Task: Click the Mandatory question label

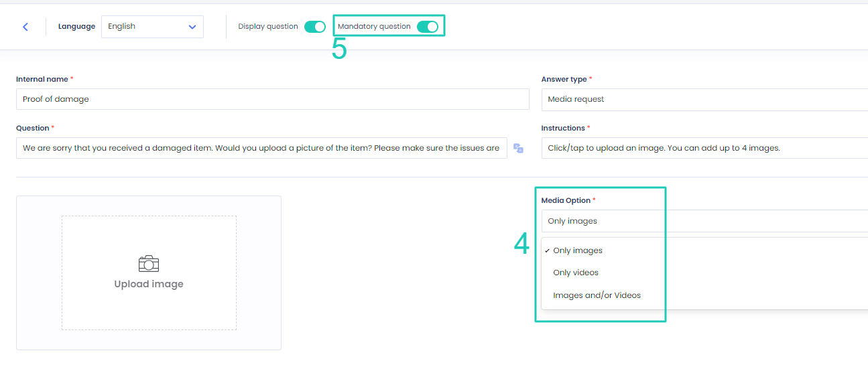Action: 374,27
